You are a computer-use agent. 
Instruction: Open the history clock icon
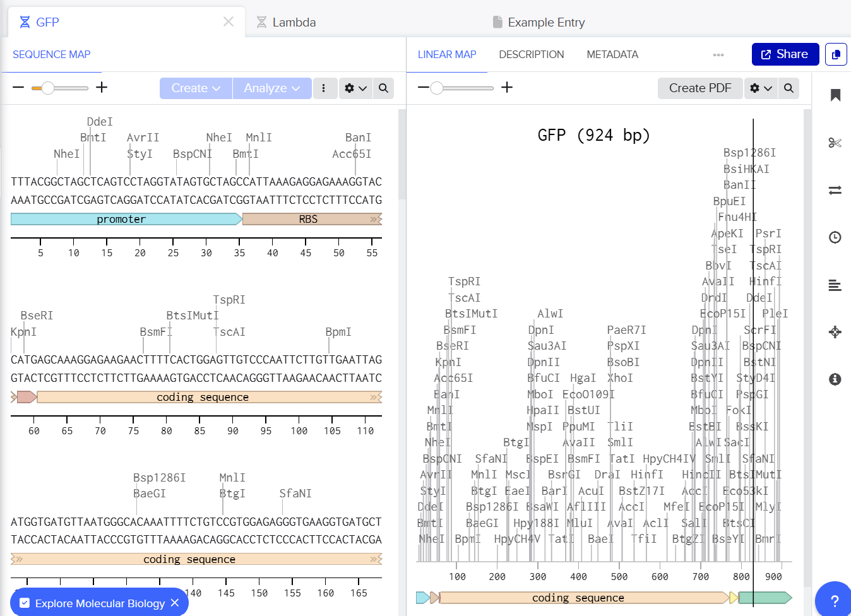(835, 237)
